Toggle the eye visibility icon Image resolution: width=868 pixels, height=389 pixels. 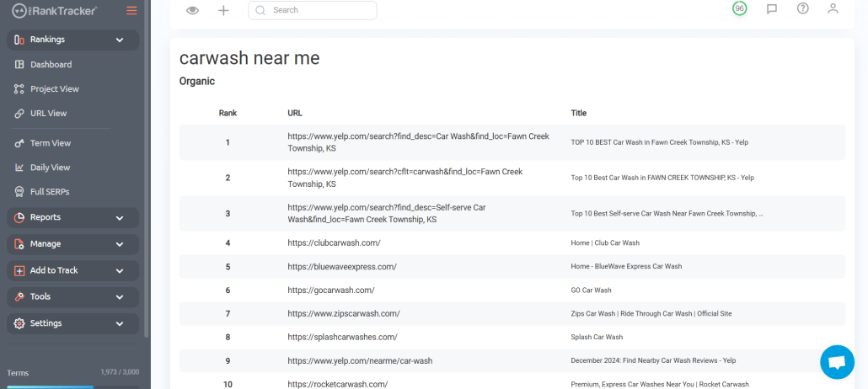192,10
